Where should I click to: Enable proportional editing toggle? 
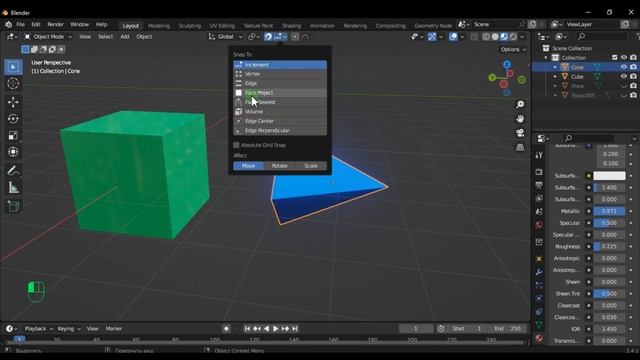(295, 37)
